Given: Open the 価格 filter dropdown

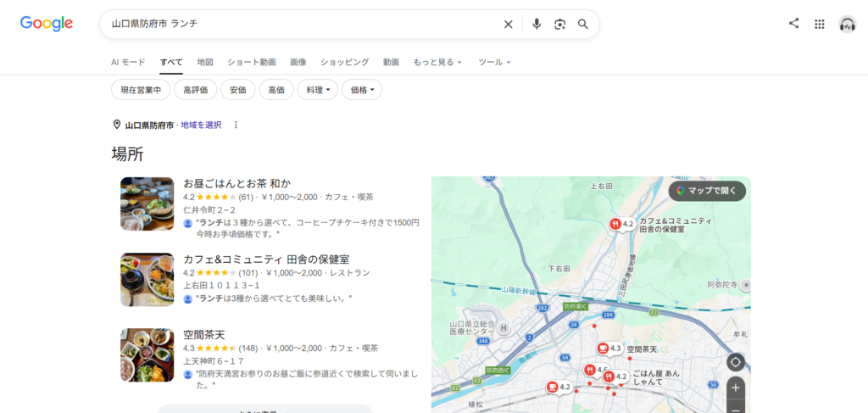Looking at the screenshot, I should 362,90.
